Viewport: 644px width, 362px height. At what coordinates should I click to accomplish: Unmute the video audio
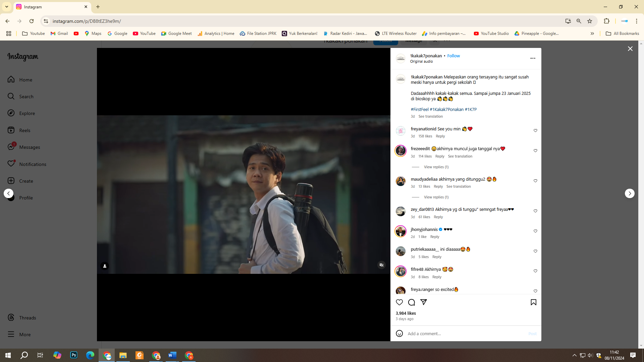381,265
